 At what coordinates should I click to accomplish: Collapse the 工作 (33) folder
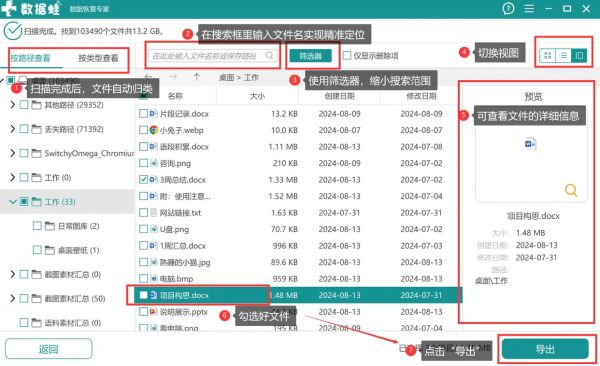(x=13, y=202)
